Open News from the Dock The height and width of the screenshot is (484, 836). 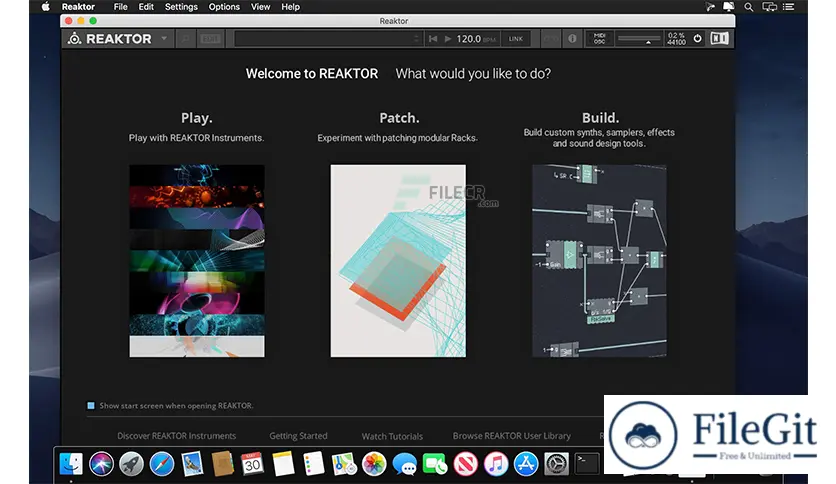(x=465, y=464)
